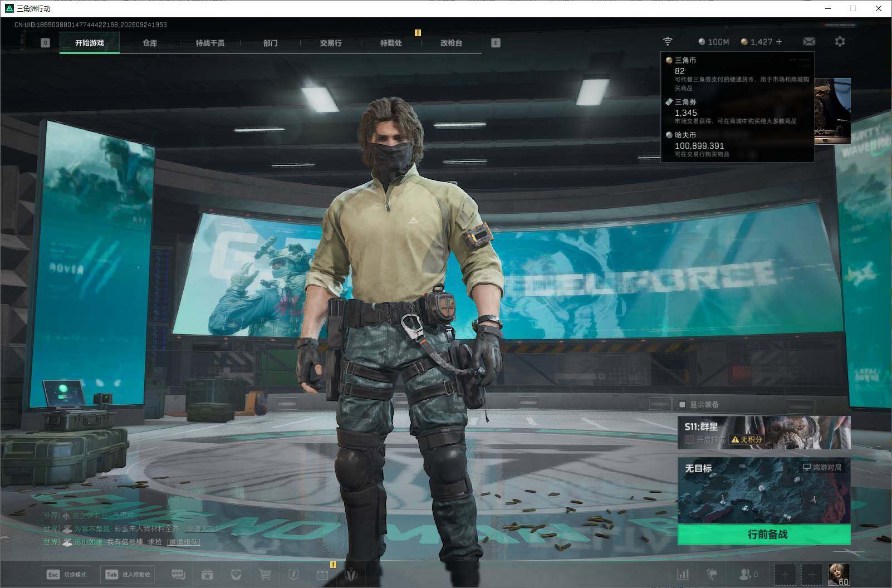Click the 无积分 warning badge
Image resolution: width=892 pixels, height=588 pixels.
click(746, 439)
